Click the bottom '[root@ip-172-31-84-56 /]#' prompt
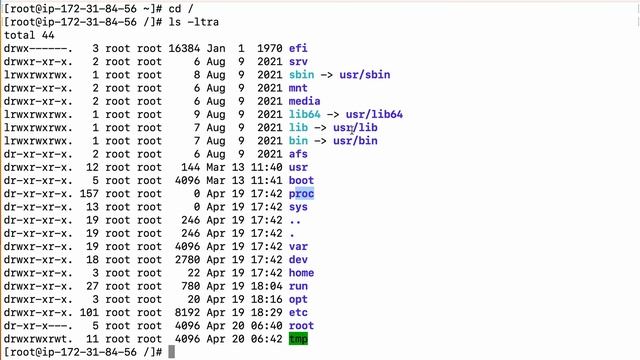 [x=83, y=352]
